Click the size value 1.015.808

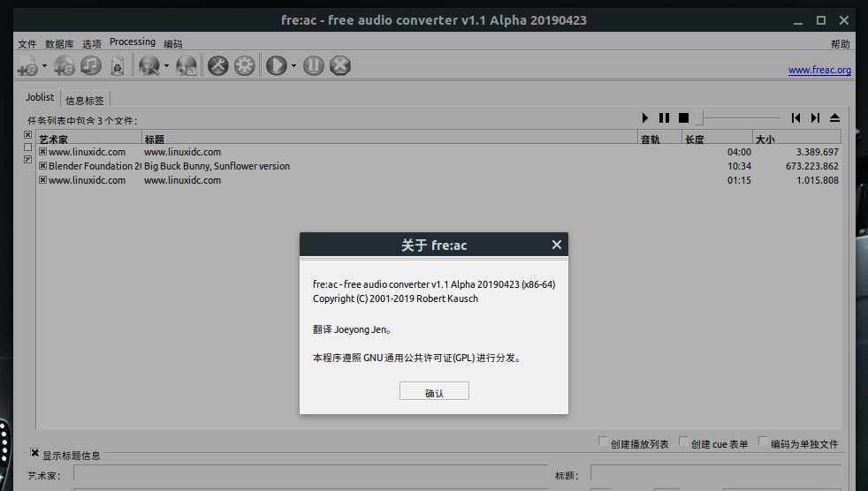pos(818,180)
